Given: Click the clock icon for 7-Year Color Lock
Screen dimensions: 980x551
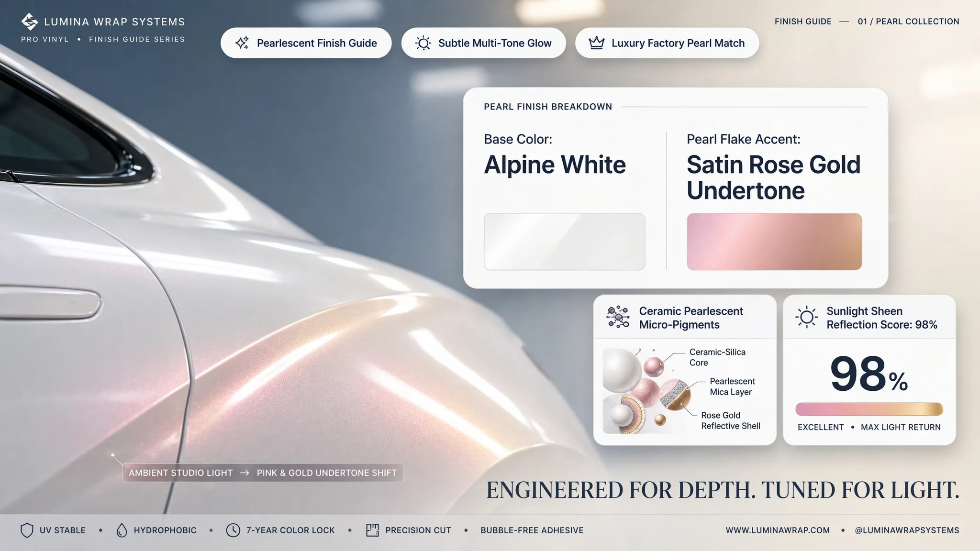Looking at the screenshot, I should click(233, 530).
